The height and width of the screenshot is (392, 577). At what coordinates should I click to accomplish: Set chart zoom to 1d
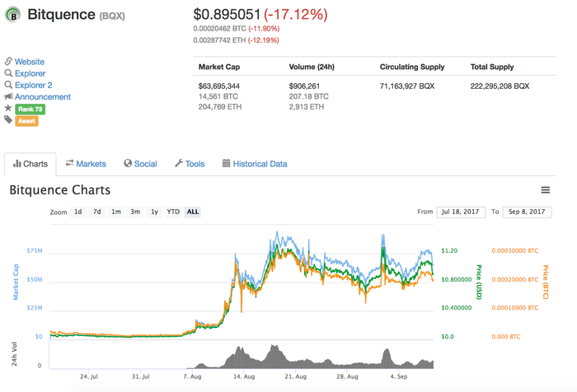click(78, 212)
